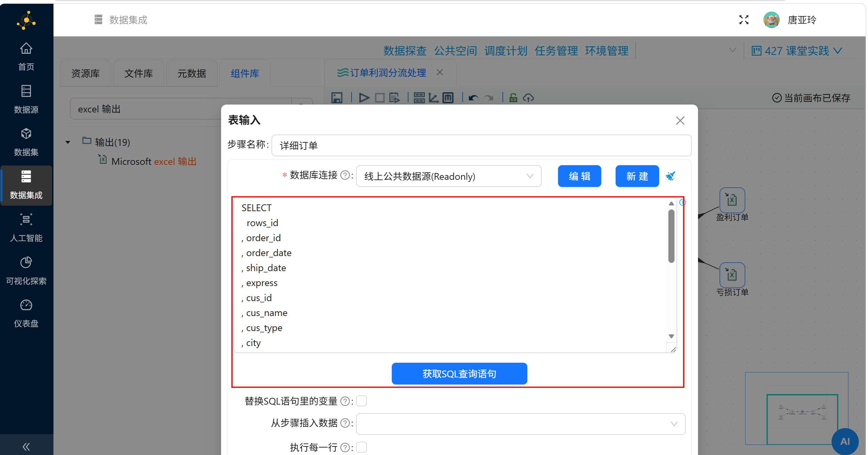Open the 数据库连接 dropdown
Screen dimensions: 868x455
(448, 176)
